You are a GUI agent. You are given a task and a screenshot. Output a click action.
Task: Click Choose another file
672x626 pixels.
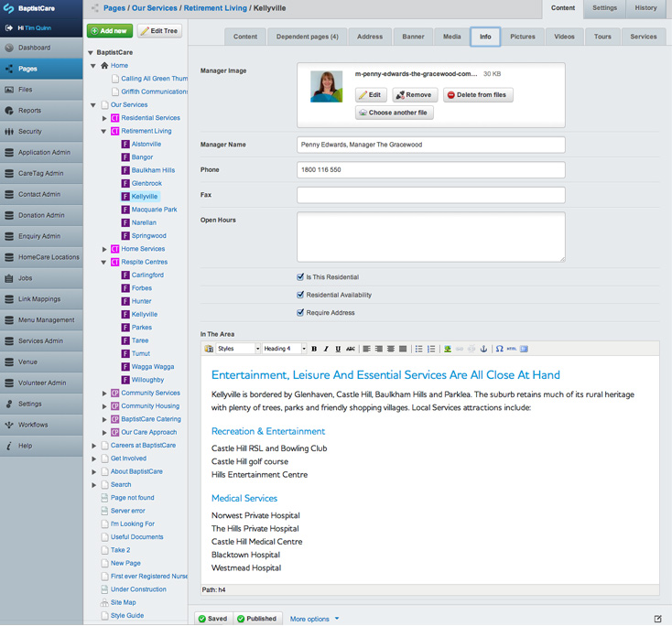(x=395, y=113)
